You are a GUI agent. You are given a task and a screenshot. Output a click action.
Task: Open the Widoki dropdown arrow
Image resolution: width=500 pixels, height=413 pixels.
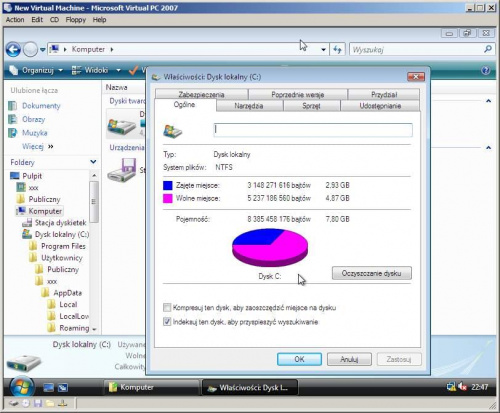coord(118,70)
